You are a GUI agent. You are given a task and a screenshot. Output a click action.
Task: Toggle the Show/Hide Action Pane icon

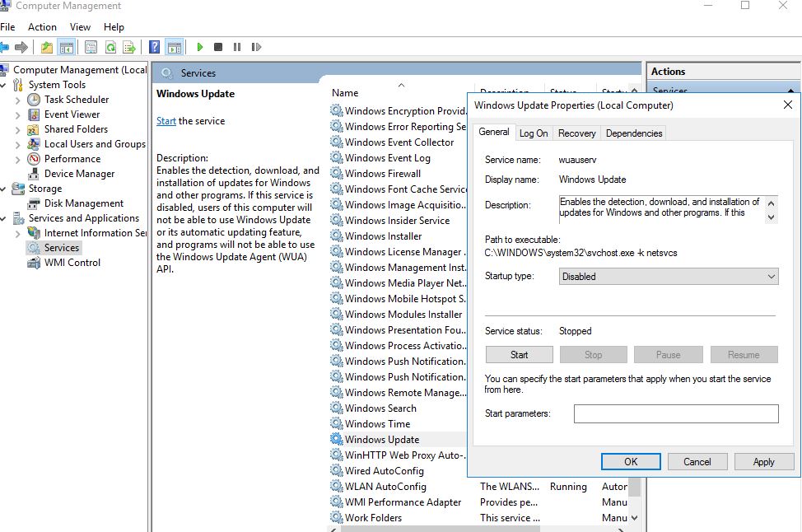(175, 48)
